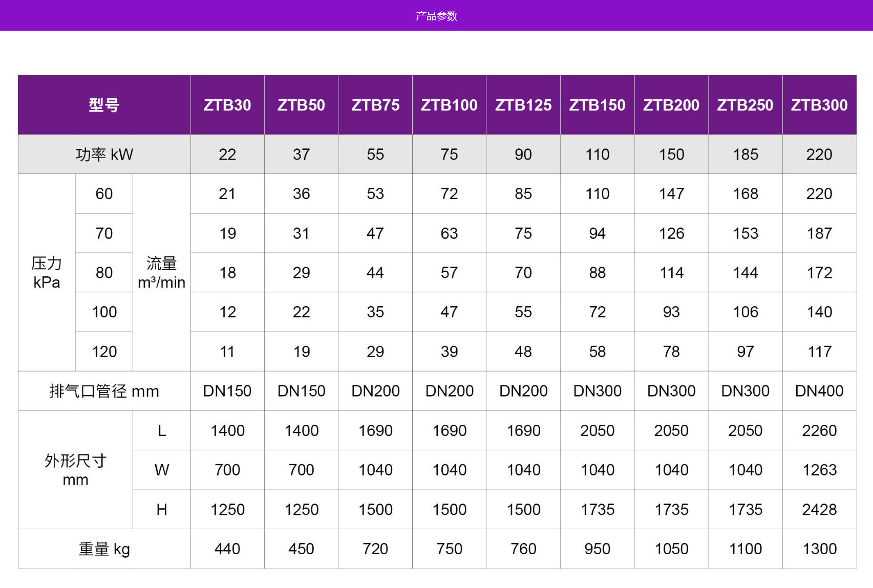Click ZTB30 flow value 11
This screenshot has height=588, width=873.
[227, 352]
